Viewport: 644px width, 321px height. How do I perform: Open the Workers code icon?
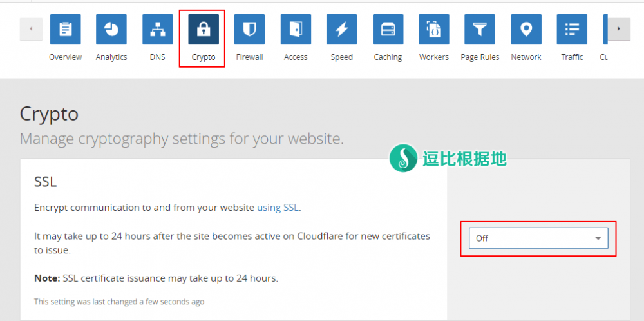pyautogui.click(x=433, y=30)
